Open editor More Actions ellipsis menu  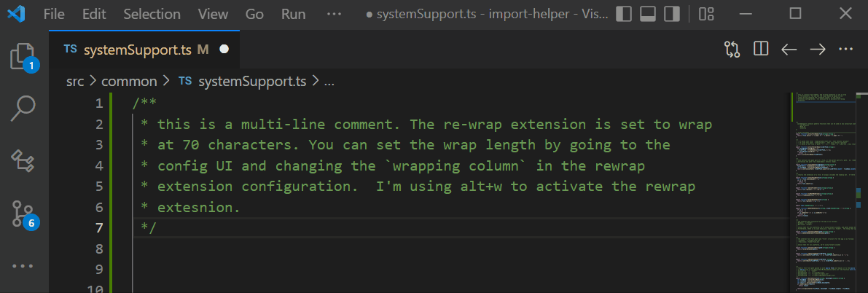(x=846, y=49)
